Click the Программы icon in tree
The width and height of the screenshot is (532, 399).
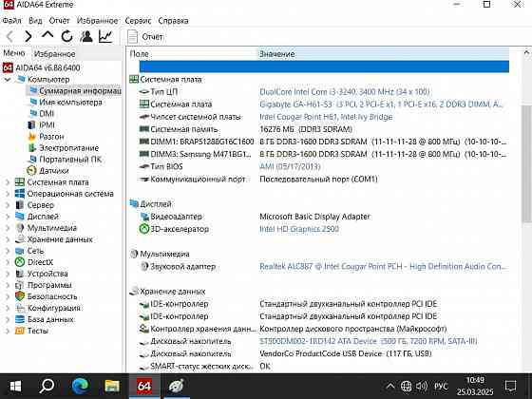click(20, 285)
